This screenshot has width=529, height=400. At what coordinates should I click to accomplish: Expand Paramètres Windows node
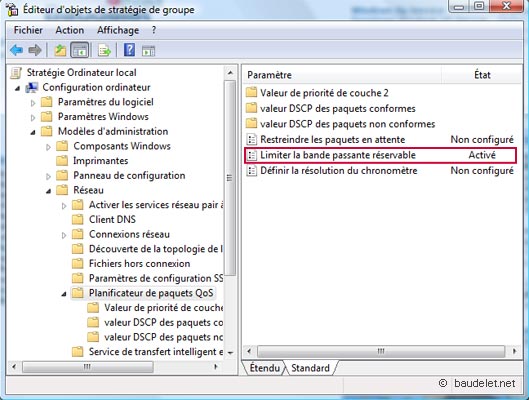(x=33, y=118)
